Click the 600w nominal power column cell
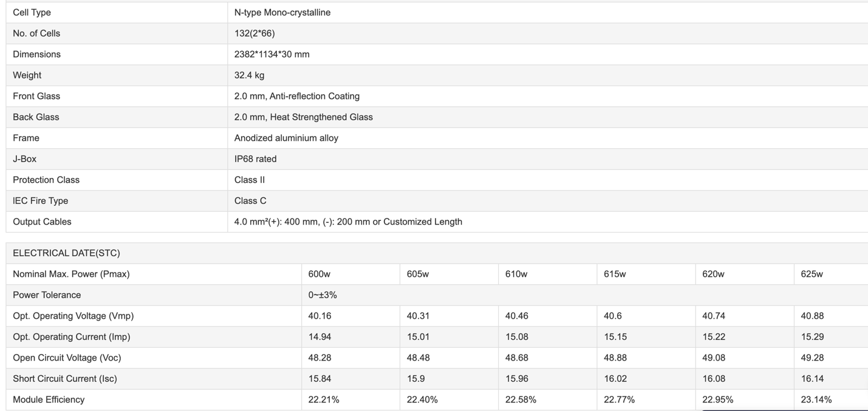Screen dimensions: 868x411 (x=319, y=274)
